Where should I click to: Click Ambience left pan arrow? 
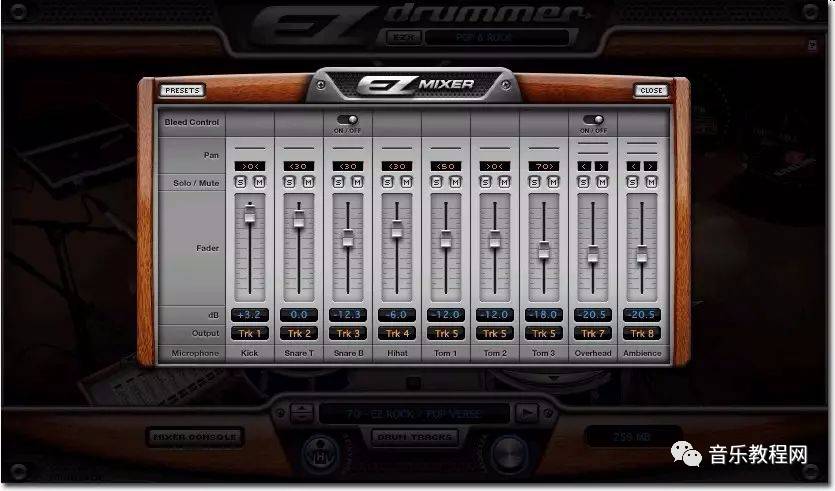pos(633,166)
